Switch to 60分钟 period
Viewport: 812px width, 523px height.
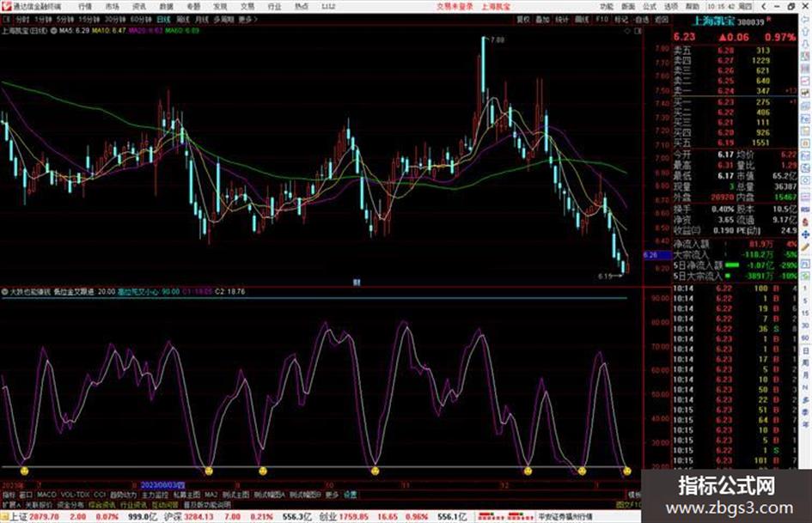pyautogui.click(x=141, y=19)
